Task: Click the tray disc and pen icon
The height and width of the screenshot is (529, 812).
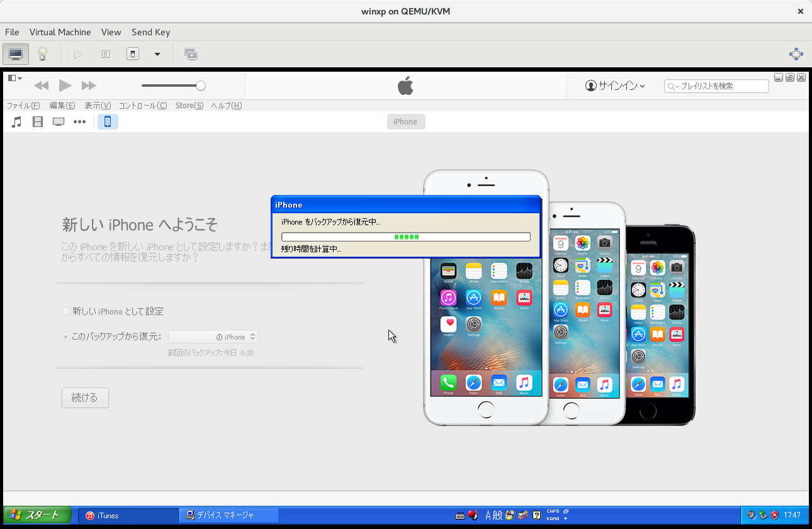Action: coord(752,515)
